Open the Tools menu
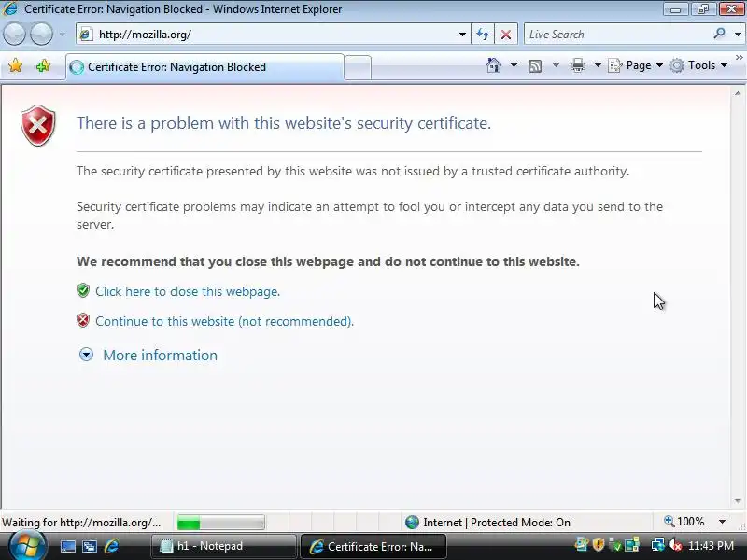Viewport: 747px width, 560px height. (698, 65)
